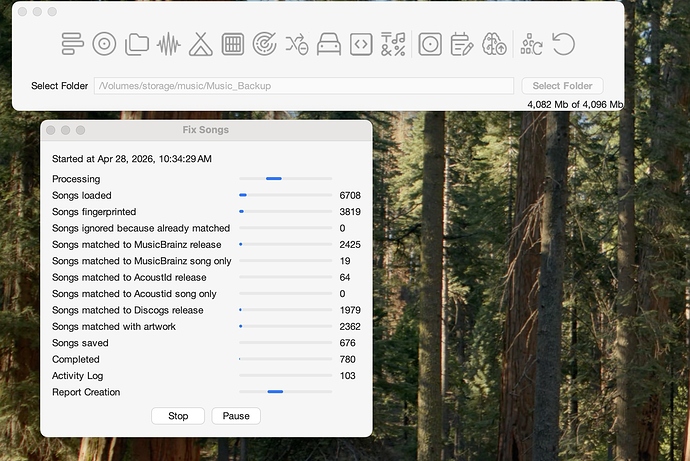This screenshot has height=461, width=690.
Task: Click the fingerprinted count 3819
Action: point(350,212)
